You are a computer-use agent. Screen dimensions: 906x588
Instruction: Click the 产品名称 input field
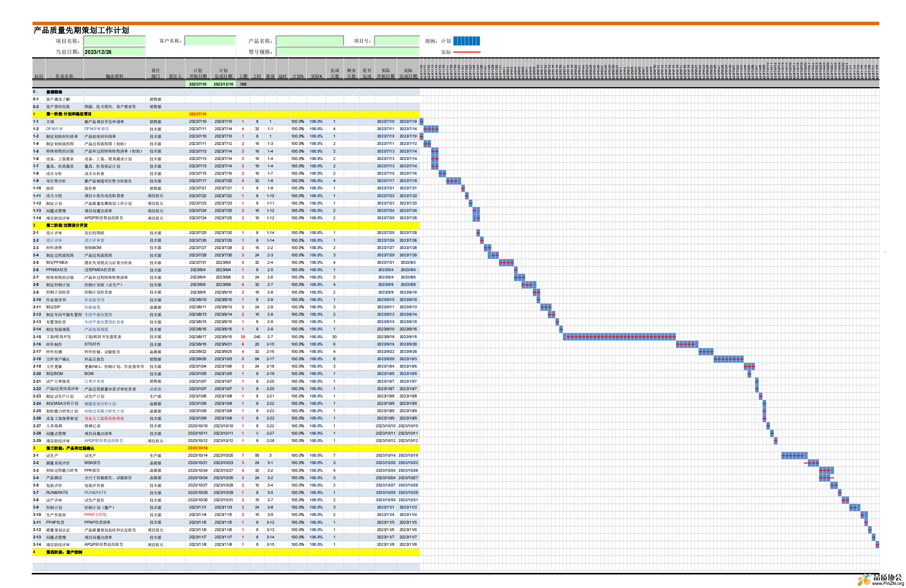coord(310,41)
